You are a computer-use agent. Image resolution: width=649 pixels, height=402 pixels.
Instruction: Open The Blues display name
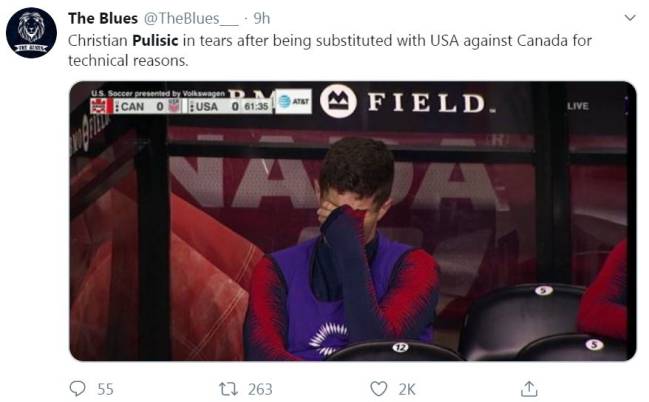(103, 18)
